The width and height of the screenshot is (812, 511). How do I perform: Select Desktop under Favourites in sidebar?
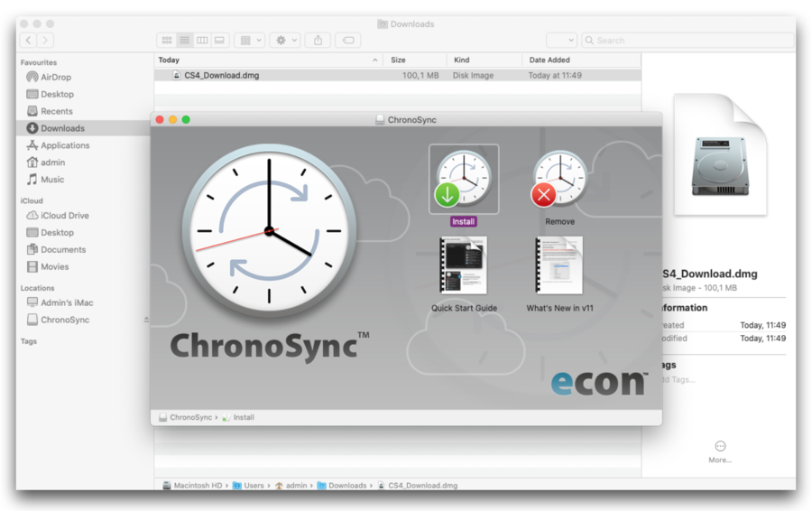coord(57,94)
